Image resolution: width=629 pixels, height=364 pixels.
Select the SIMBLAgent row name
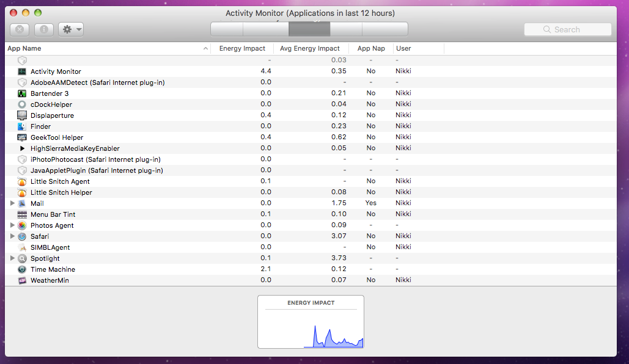50,247
